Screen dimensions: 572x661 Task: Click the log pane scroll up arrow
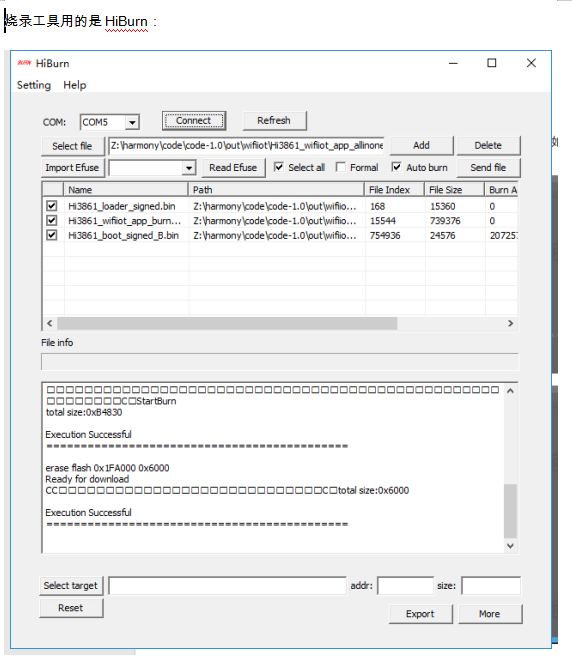510,391
